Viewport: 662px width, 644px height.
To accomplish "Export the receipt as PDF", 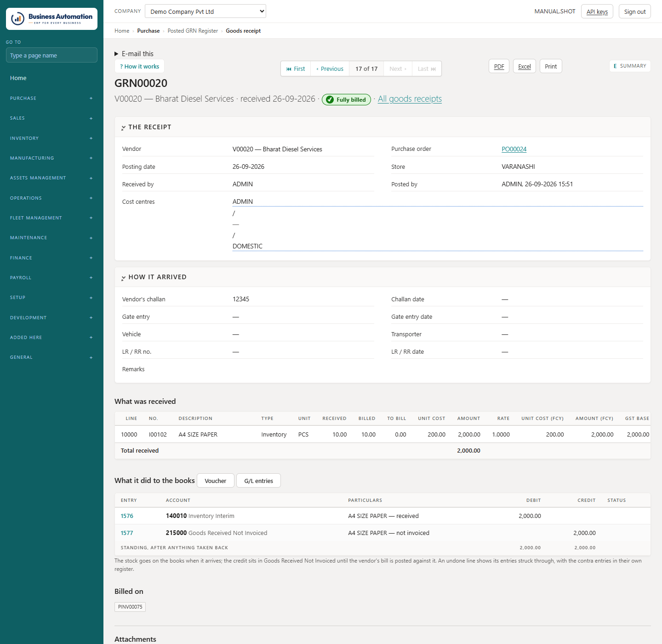I will (x=499, y=66).
